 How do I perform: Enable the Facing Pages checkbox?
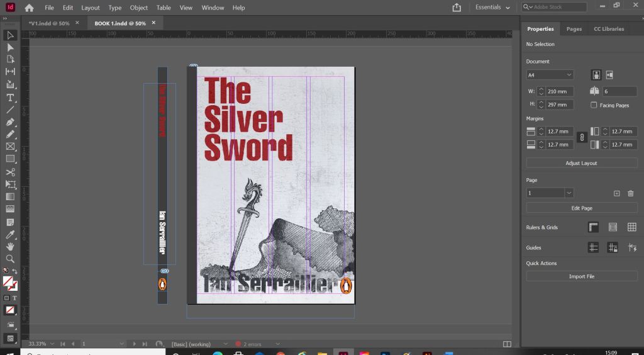[x=594, y=105]
